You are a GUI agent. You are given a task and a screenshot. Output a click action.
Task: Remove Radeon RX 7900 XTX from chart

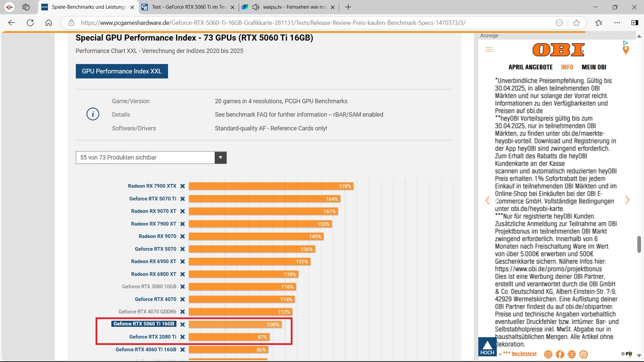coord(182,186)
